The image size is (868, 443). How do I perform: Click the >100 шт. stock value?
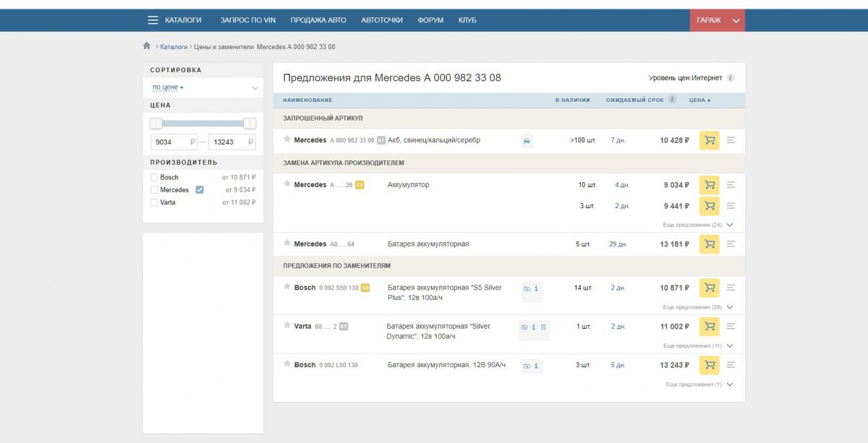[x=583, y=141]
